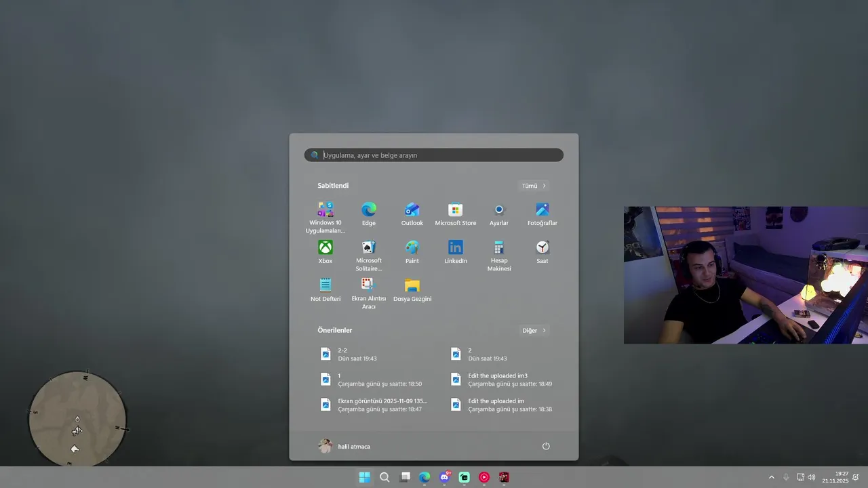Launch Paint from pinned apps
Screen dimensions: 868x488
point(412,252)
